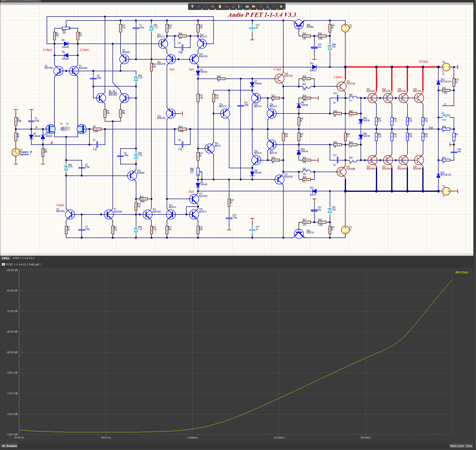This screenshot has height=450, width=476.
Task: Click the red net label A
Action: click(36, 127)
